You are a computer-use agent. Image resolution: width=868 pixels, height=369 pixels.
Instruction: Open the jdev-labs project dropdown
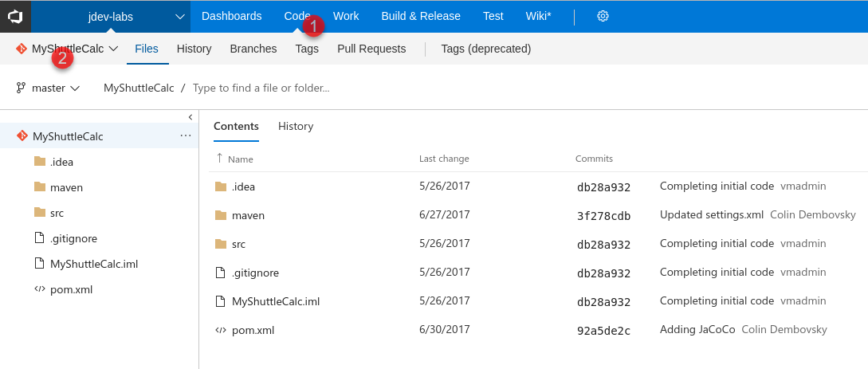coord(111,17)
